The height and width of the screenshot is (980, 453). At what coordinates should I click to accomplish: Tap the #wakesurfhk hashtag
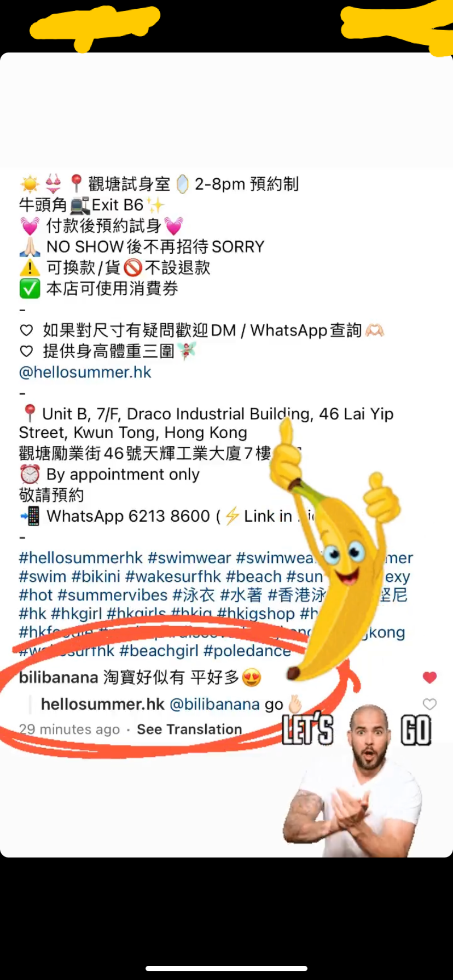(x=173, y=576)
